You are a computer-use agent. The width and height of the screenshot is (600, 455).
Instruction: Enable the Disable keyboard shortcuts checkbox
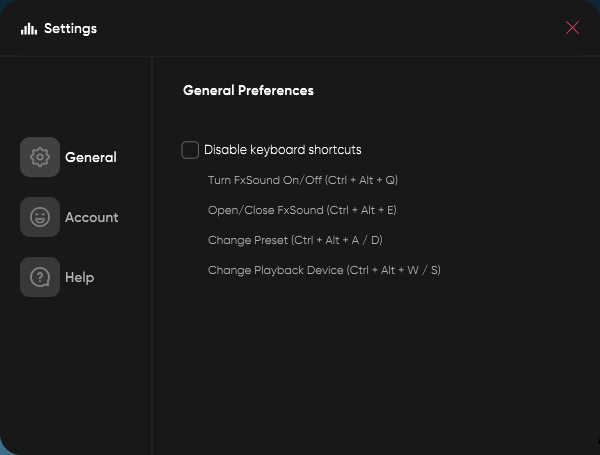190,150
